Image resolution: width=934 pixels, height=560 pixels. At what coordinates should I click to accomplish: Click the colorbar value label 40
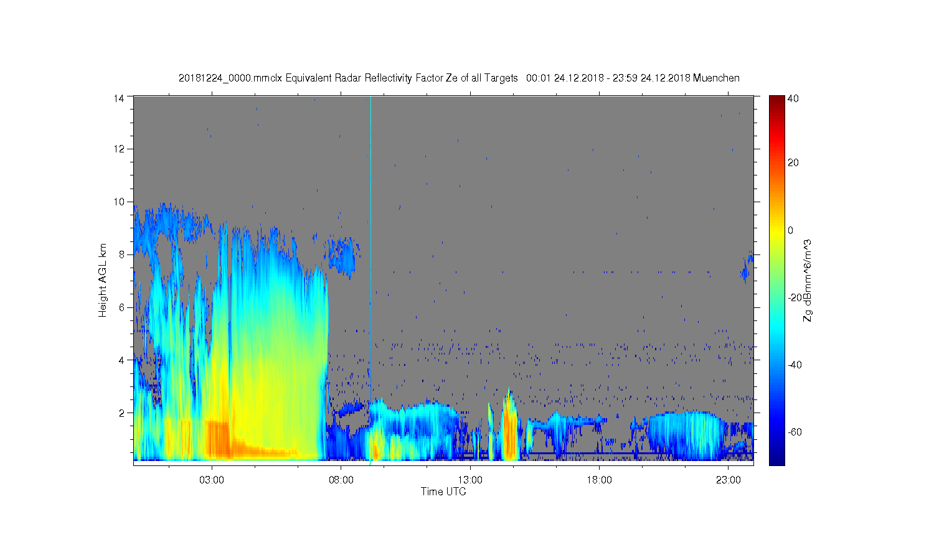[x=793, y=98]
